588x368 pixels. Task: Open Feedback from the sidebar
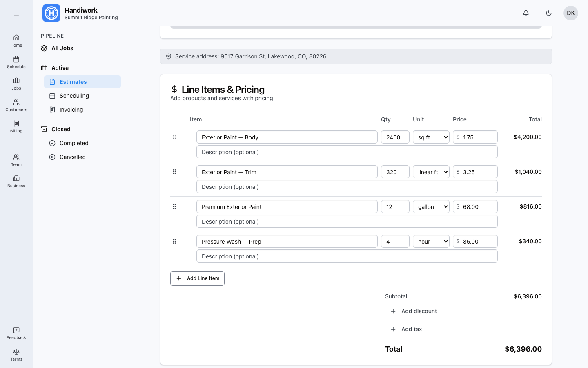[x=16, y=333]
